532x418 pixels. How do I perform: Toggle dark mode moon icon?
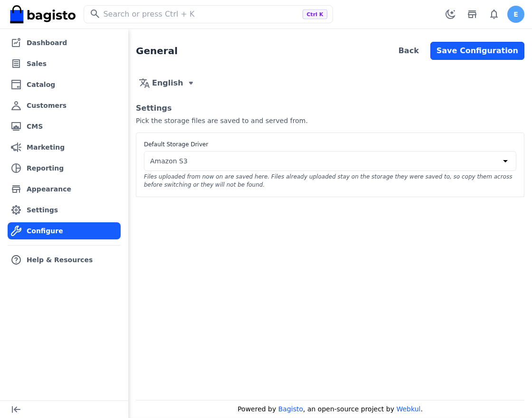pos(450,14)
